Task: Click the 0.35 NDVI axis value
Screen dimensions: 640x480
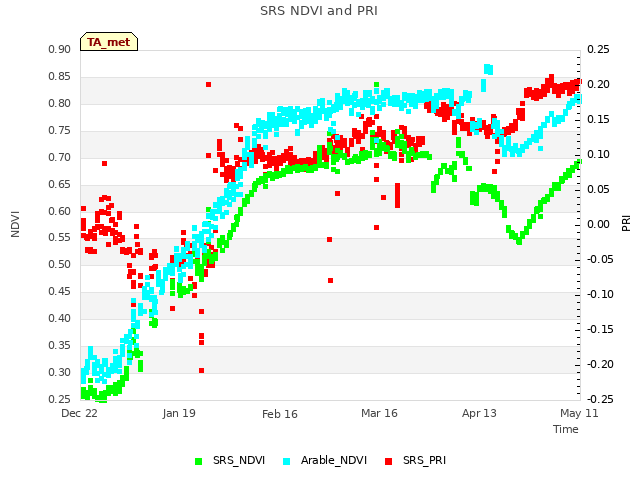Action: (59, 346)
